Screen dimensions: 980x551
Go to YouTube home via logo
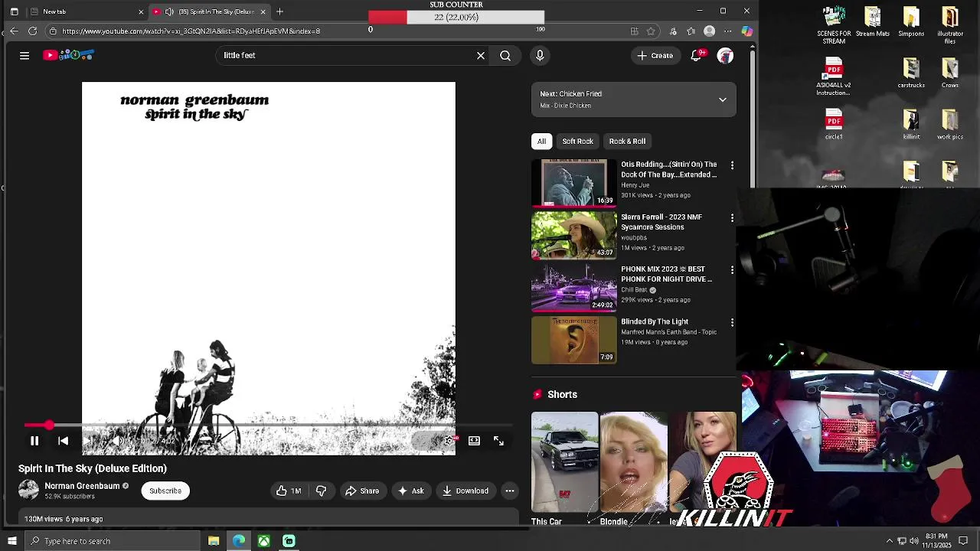68,55
